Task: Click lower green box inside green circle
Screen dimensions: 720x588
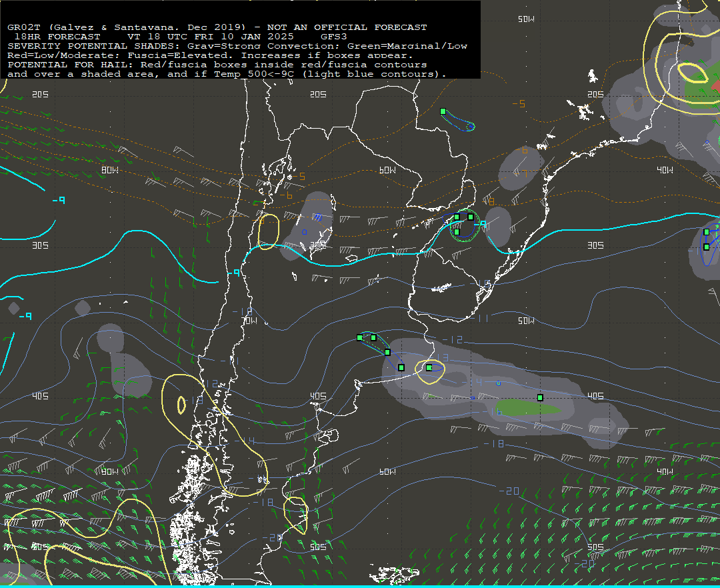Action: pyautogui.click(x=457, y=232)
